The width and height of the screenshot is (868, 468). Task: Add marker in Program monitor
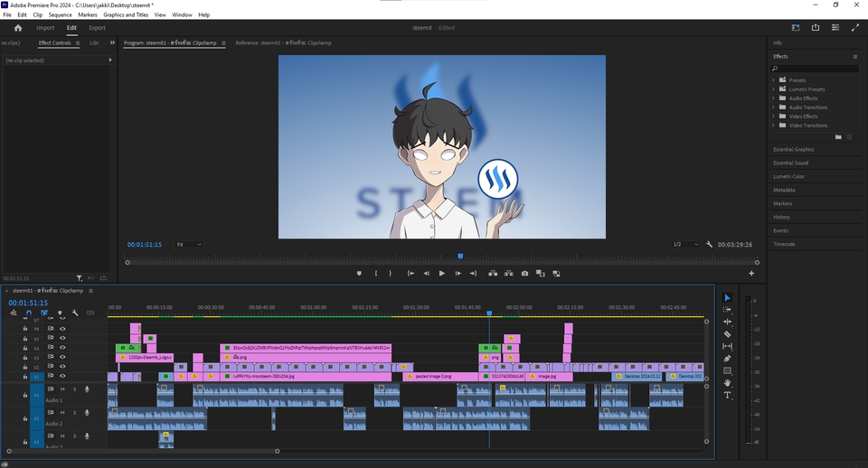tap(359, 273)
